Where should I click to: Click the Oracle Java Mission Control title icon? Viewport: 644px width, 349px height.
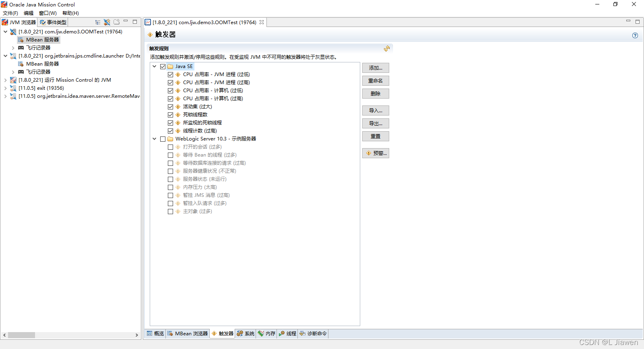(4, 4)
